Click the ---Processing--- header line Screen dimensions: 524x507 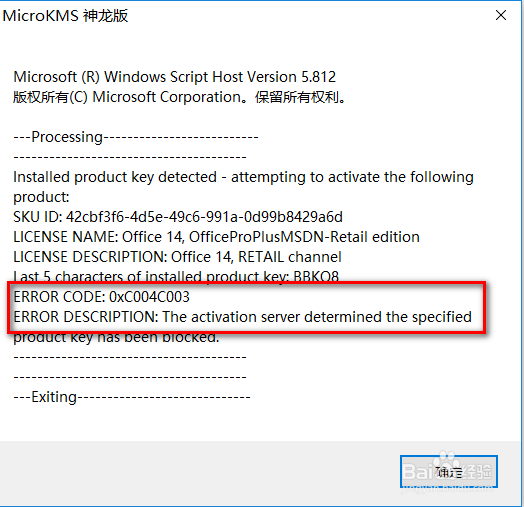tap(136, 137)
